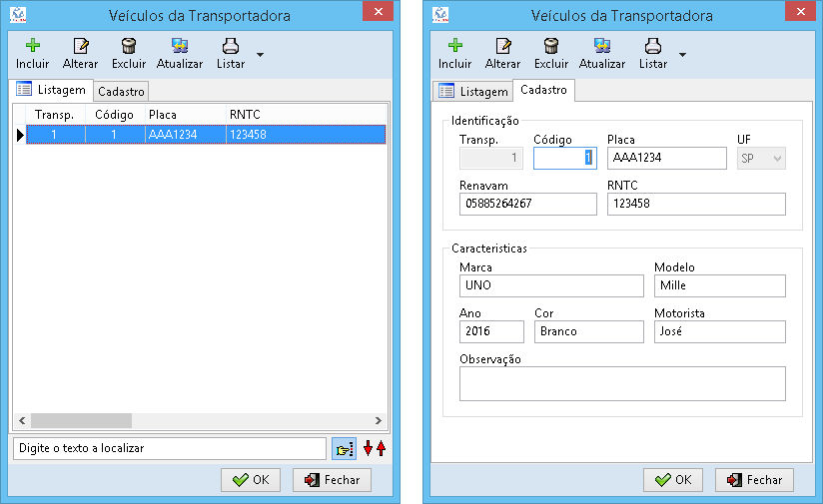Select Cadastro tab in right window
The width and height of the screenshot is (823, 504).
pos(543,90)
